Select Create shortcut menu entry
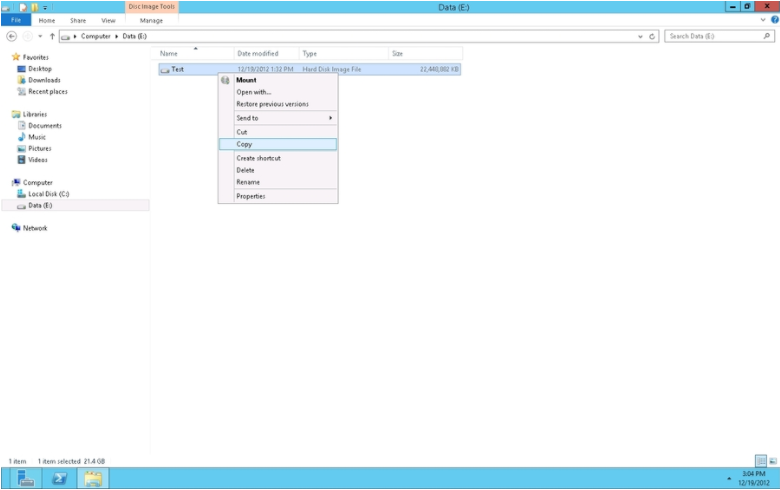 tap(258, 158)
